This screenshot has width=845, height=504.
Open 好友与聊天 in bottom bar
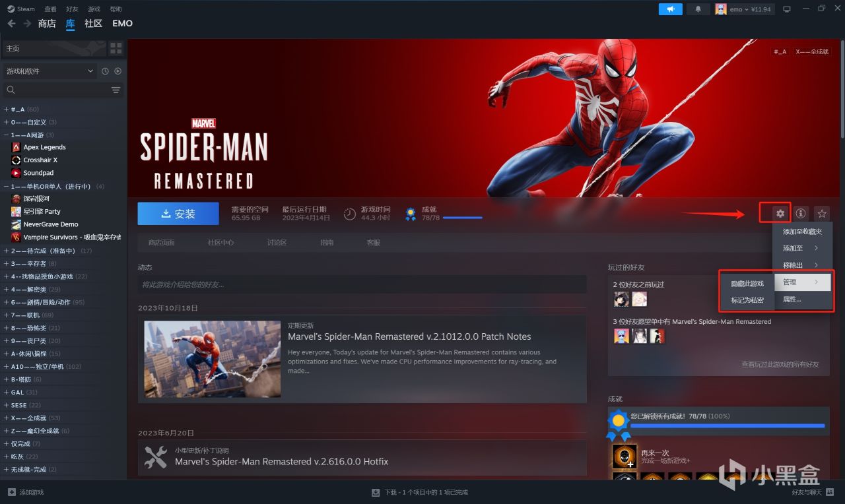click(x=811, y=492)
